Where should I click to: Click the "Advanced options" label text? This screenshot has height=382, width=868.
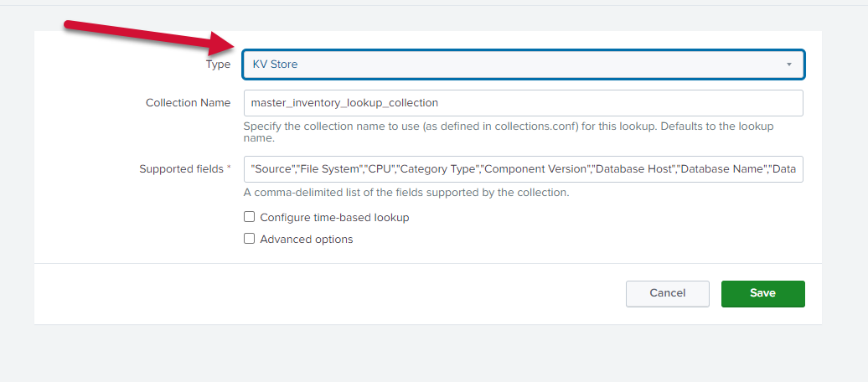[x=307, y=239]
